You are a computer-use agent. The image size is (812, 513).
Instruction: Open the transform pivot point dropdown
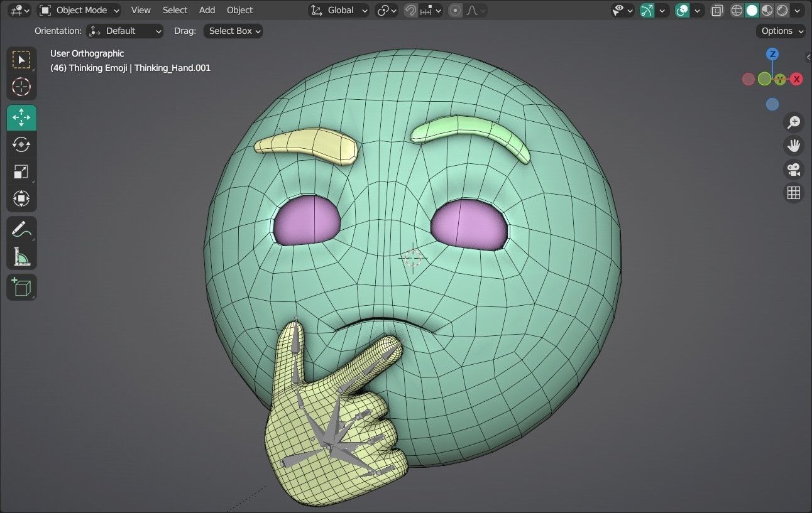coord(387,10)
